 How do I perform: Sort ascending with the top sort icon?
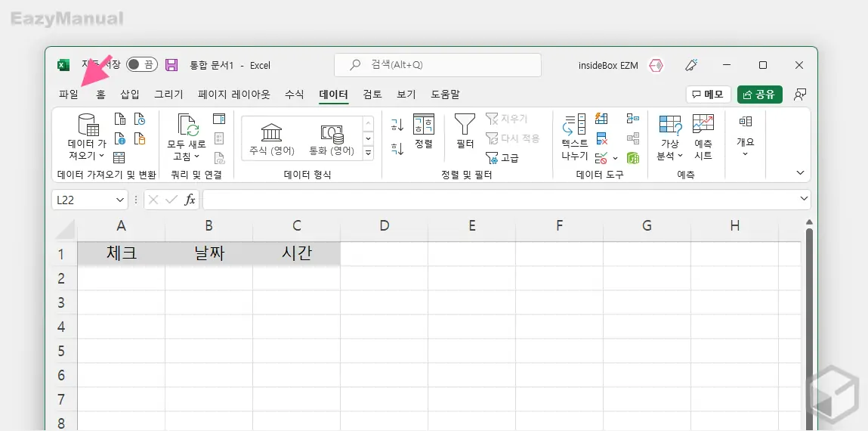click(397, 125)
